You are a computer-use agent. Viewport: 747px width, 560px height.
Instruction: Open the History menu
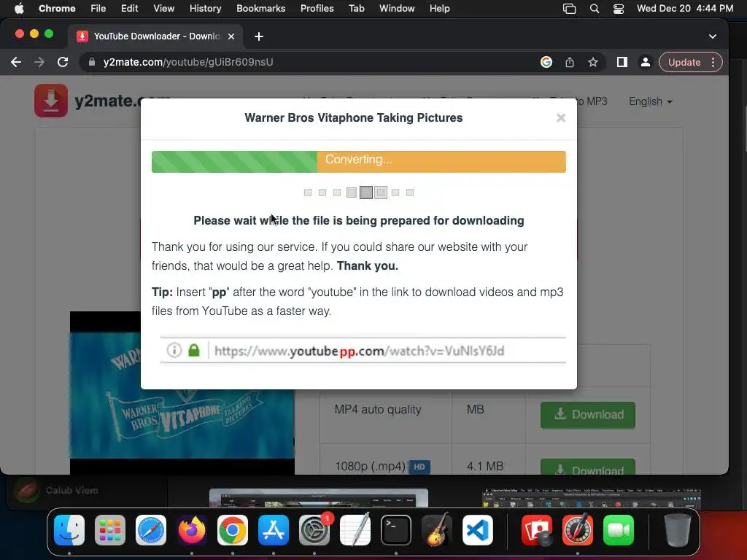(x=205, y=9)
